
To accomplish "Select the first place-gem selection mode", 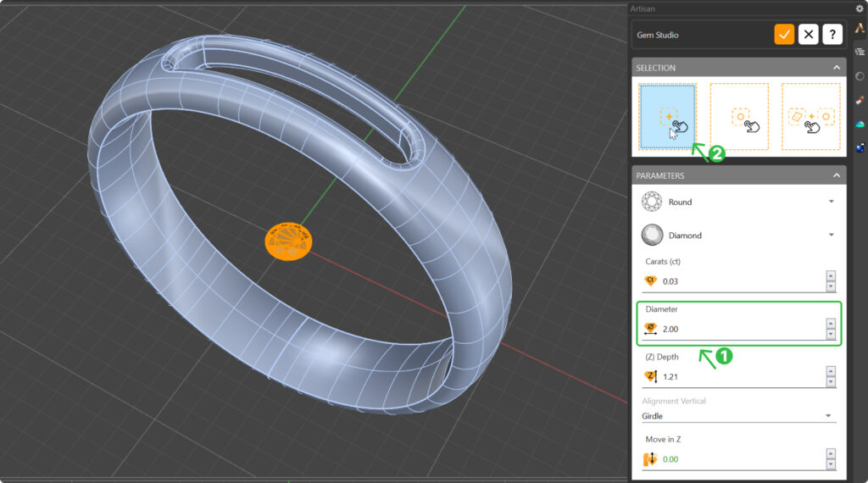I will 668,117.
